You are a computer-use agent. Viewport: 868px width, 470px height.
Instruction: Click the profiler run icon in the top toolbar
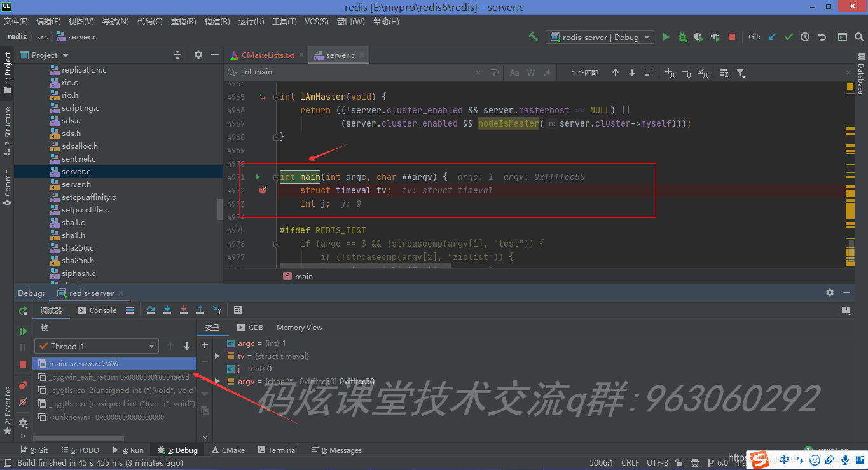[x=715, y=37]
